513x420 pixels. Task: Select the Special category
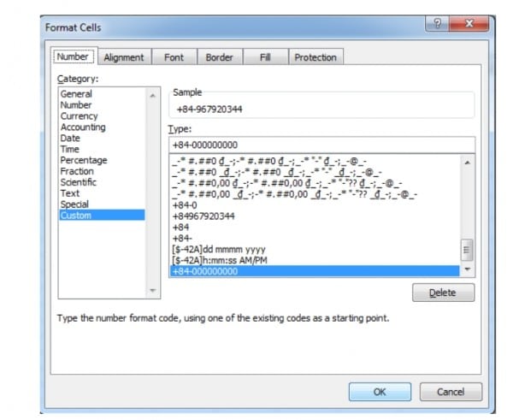pos(102,204)
